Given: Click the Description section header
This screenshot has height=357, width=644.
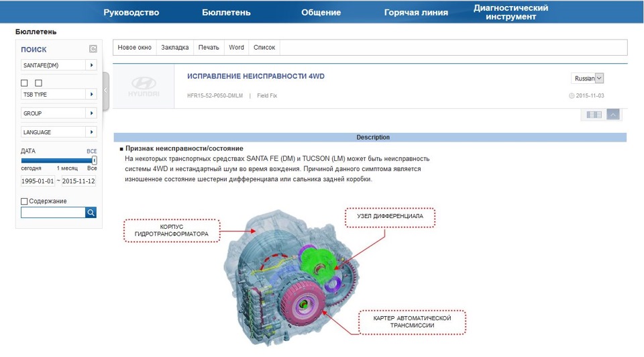Looking at the screenshot, I should (x=370, y=137).
